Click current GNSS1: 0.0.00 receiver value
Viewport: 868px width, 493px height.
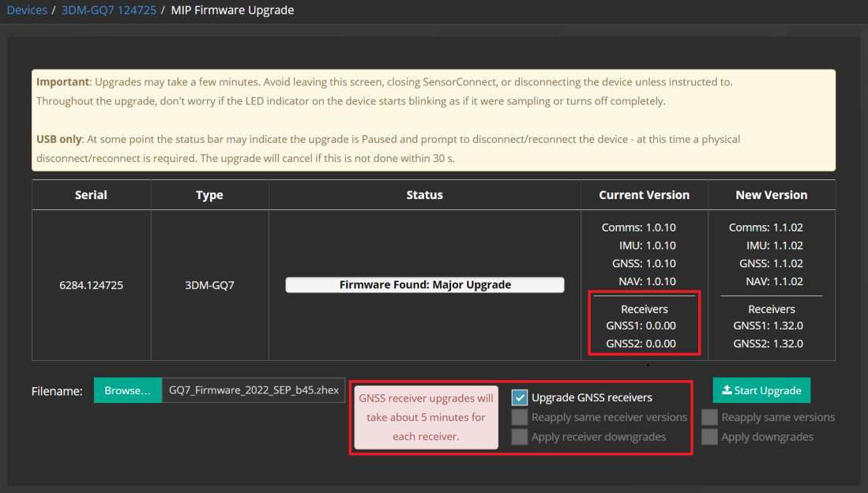[x=641, y=326]
